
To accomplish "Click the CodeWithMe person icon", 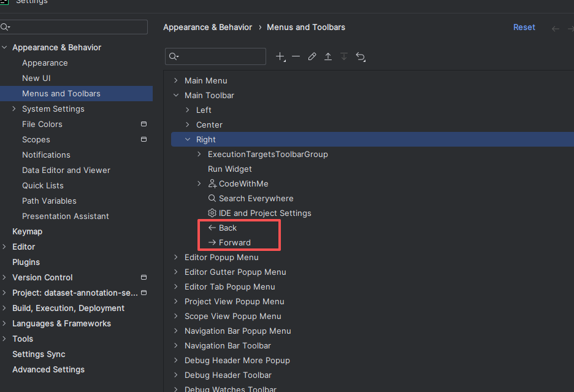I will pos(212,183).
